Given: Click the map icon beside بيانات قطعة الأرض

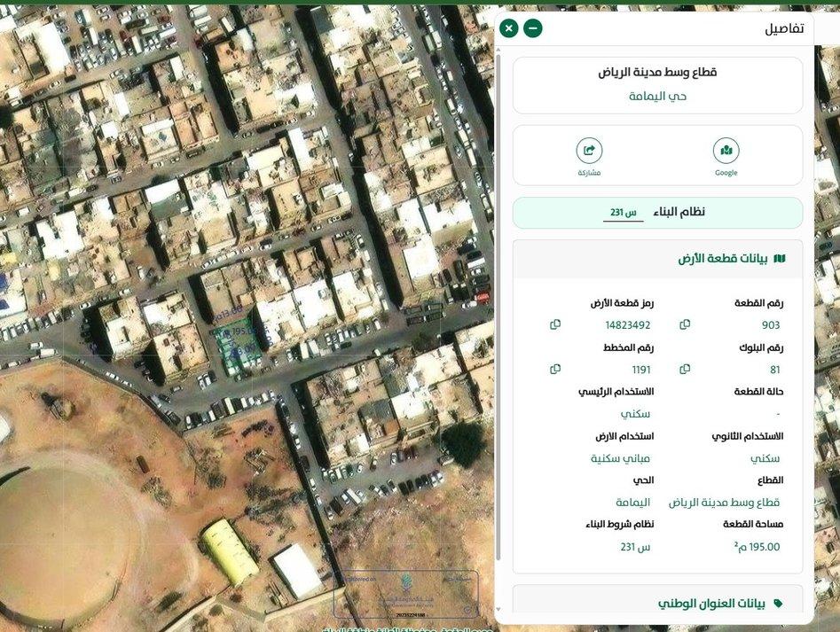Looking at the screenshot, I should (x=779, y=259).
